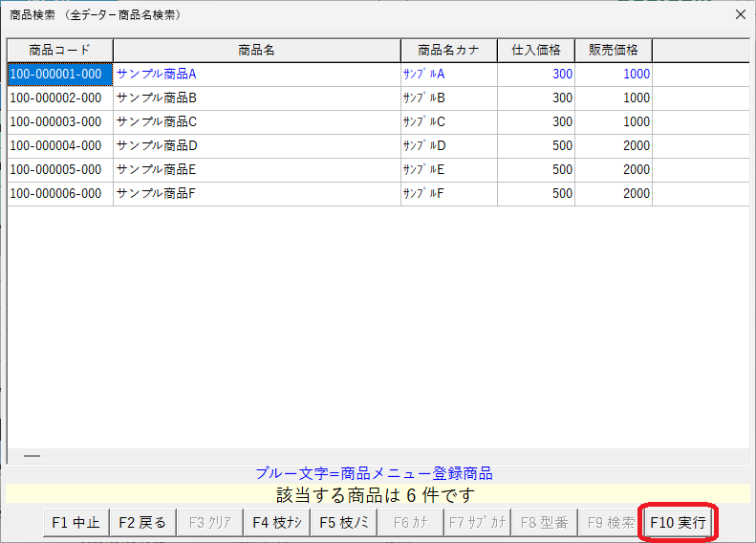Click the 販売価格 column header
Image resolution: width=756 pixels, height=543 pixels.
click(614, 51)
